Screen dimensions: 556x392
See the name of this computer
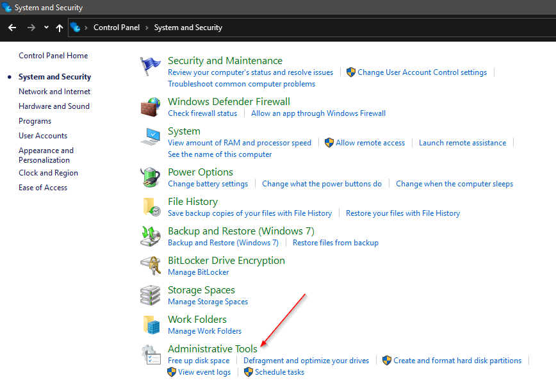tap(220, 154)
